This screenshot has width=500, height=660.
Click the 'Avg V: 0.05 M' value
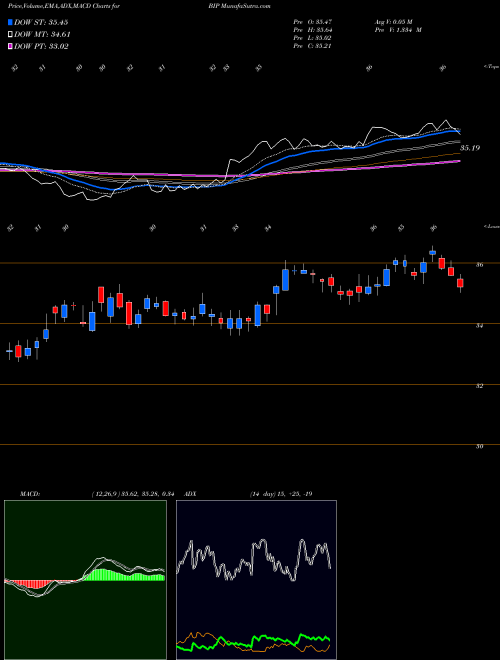(396, 21)
